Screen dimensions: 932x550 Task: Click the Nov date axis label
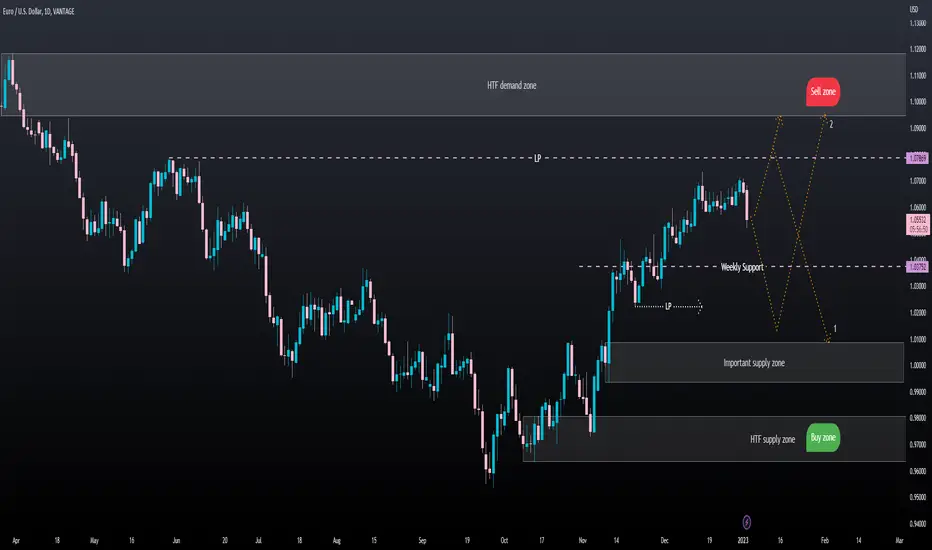click(x=582, y=540)
